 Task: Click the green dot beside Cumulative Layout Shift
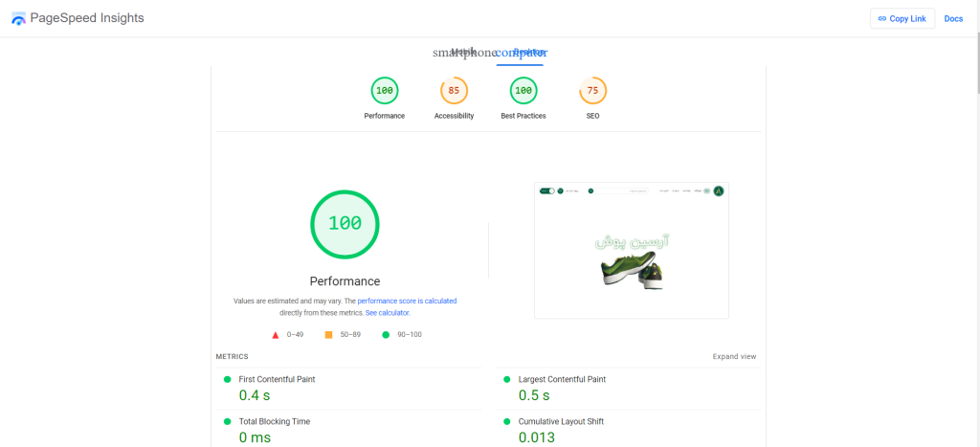click(x=507, y=422)
